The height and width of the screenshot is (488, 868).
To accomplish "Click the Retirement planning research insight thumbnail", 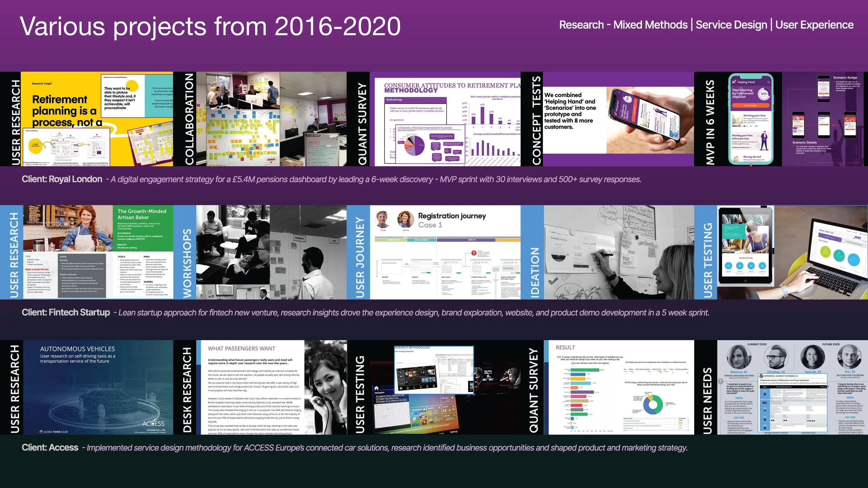I will tap(97, 119).
